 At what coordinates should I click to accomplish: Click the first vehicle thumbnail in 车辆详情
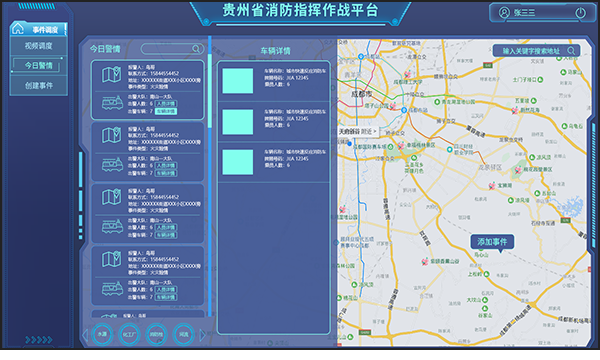click(238, 81)
